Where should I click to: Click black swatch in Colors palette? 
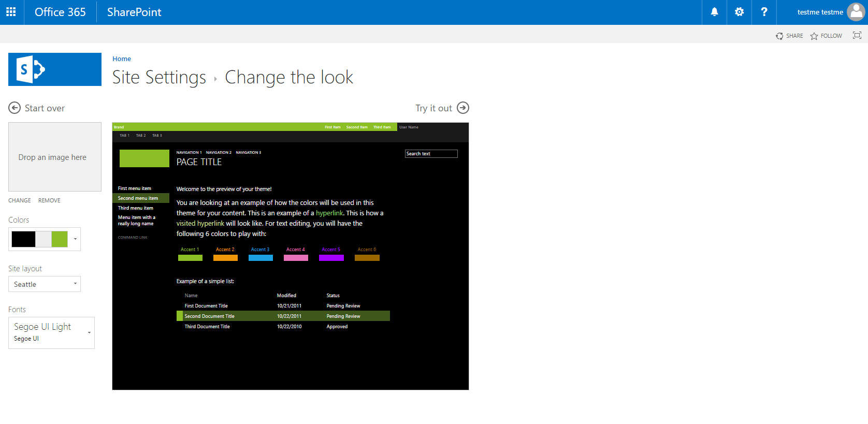(23, 239)
